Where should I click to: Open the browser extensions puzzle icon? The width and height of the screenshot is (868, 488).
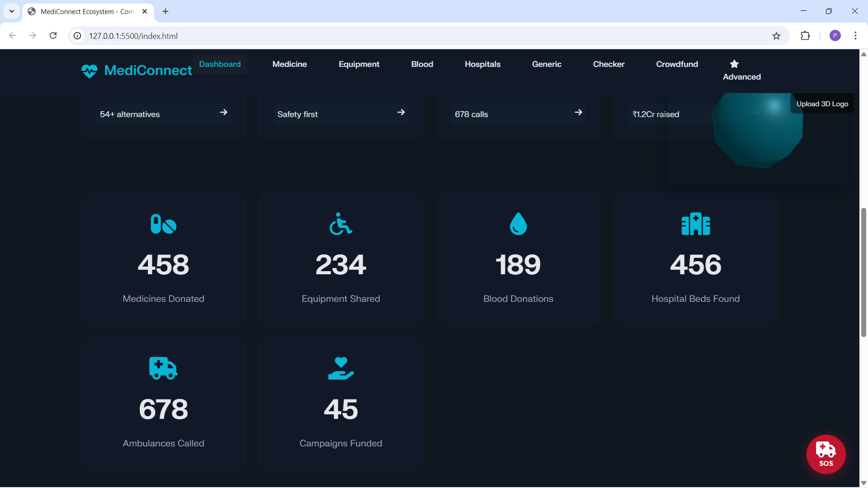click(805, 36)
